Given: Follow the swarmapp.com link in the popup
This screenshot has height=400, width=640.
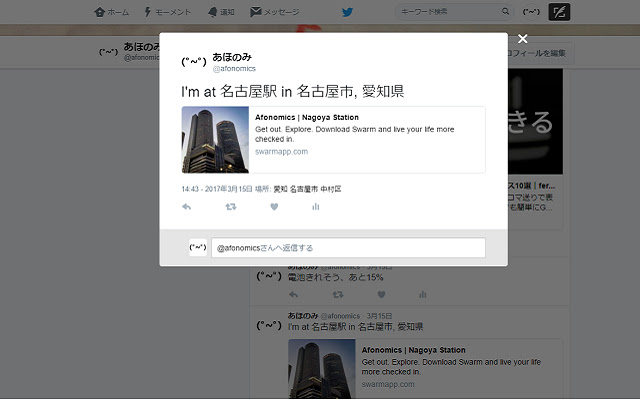Looking at the screenshot, I should pos(282,151).
